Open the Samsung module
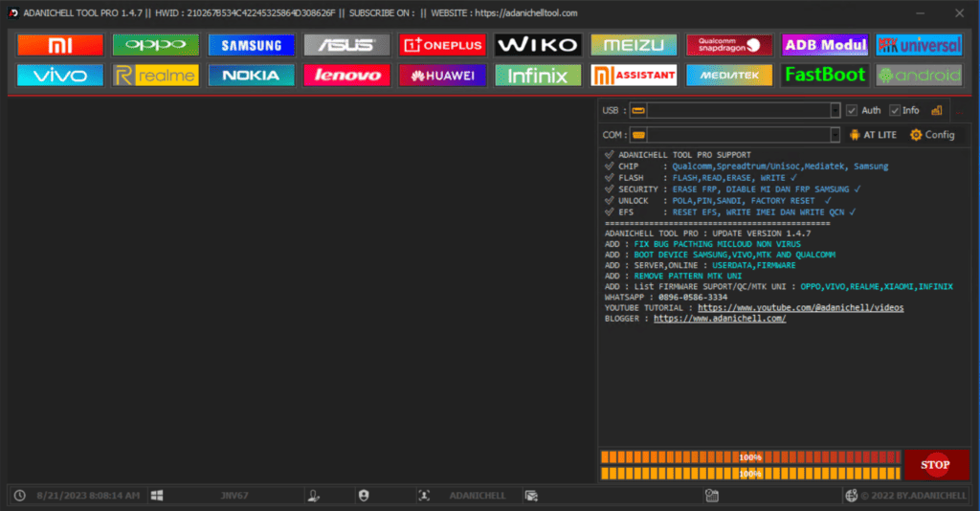 coord(252,45)
